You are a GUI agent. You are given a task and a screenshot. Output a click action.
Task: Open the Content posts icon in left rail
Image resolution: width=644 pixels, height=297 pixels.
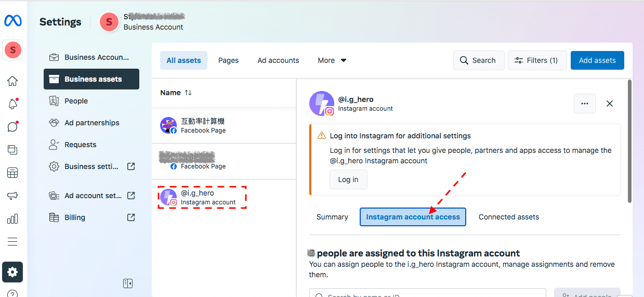[12, 150]
